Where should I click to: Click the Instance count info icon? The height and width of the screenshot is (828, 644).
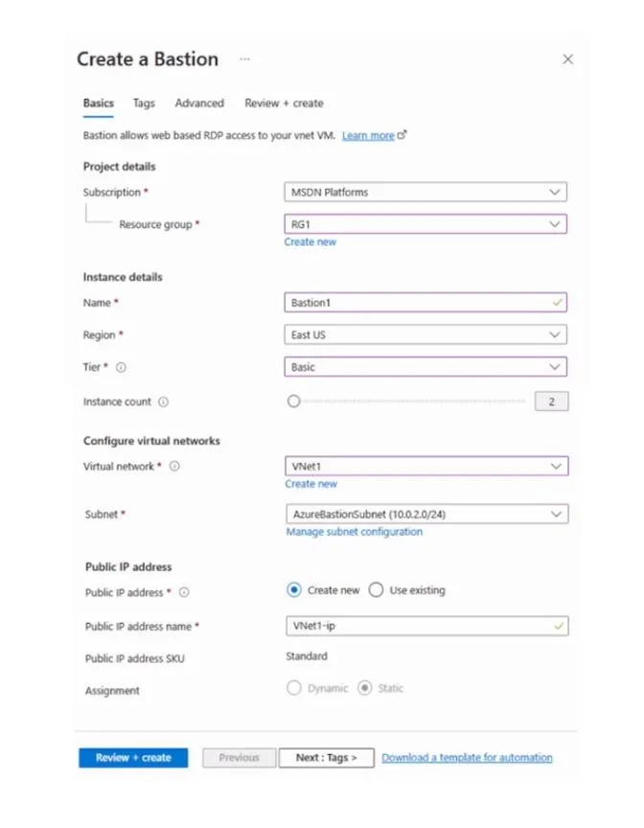(x=164, y=402)
